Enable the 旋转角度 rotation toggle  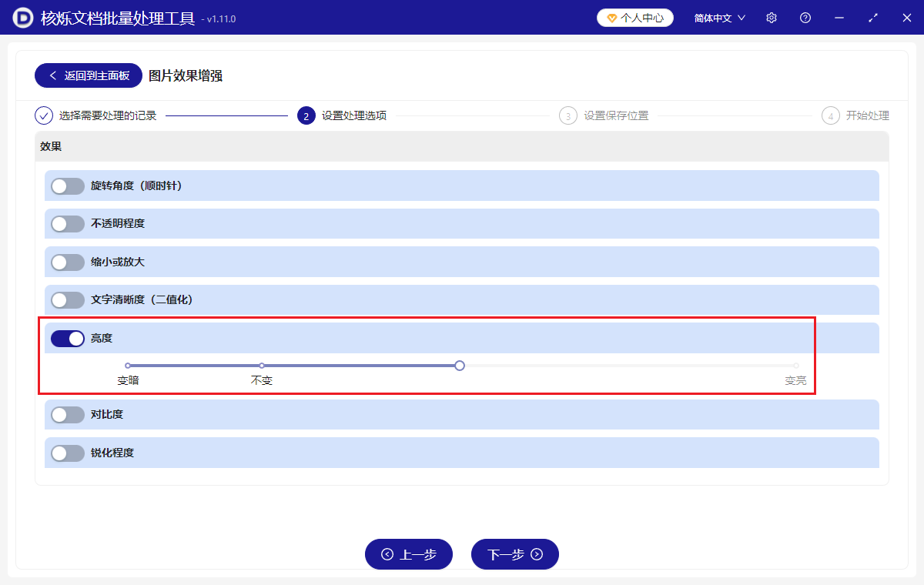point(67,186)
